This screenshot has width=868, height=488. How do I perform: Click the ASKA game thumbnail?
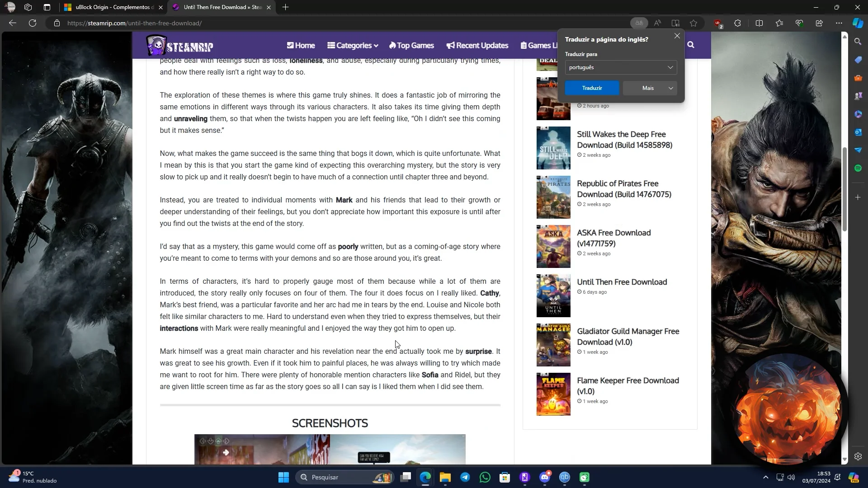click(553, 246)
